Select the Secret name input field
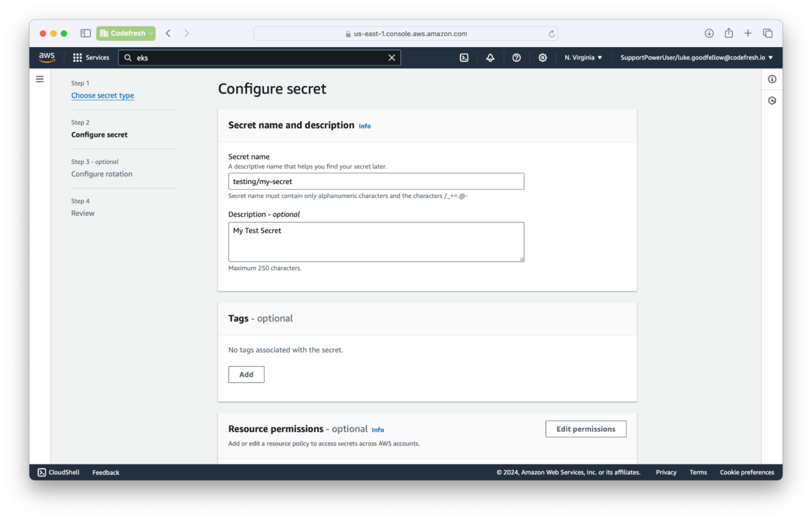812x519 pixels. (375, 181)
